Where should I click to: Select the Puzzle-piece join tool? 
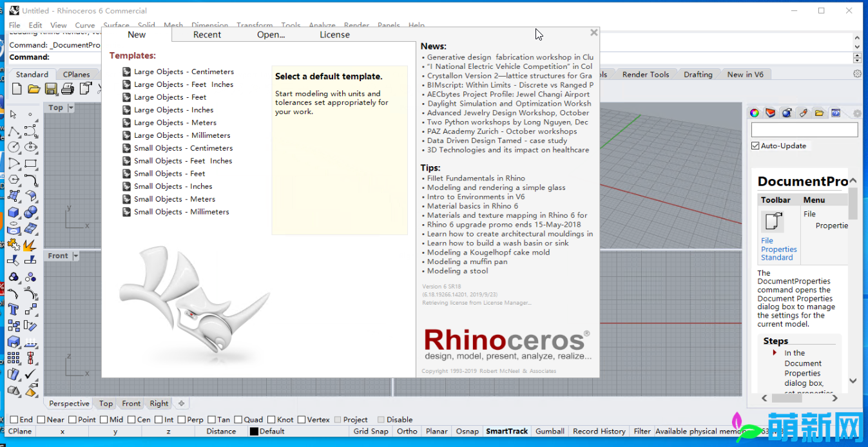point(14,245)
